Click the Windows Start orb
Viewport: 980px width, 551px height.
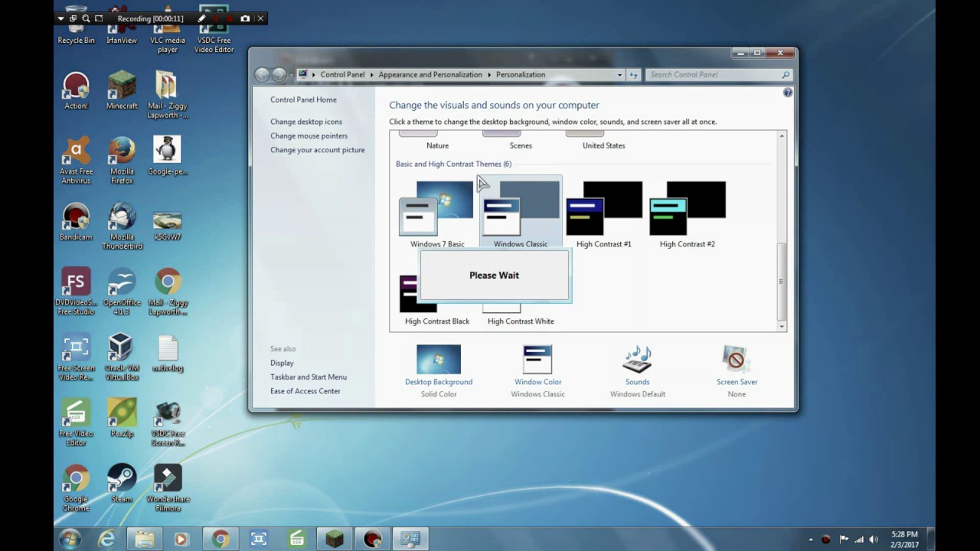point(70,540)
